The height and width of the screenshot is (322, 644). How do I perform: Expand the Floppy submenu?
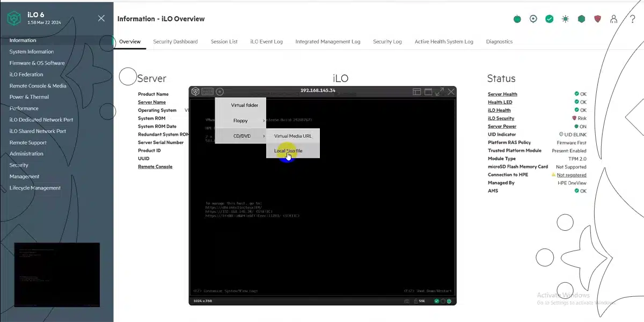click(x=240, y=121)
